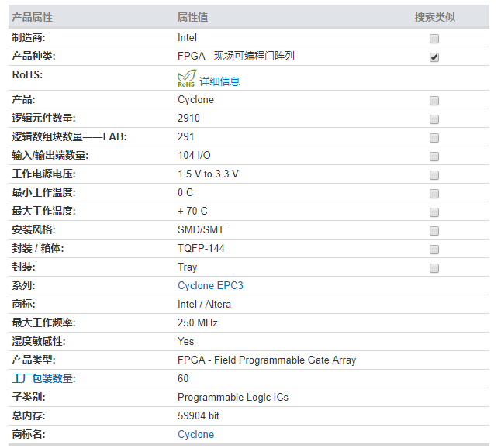
Task: Follow the Cyclone 商标名 link
Action: pyautogui.click(x=195, y=435)
